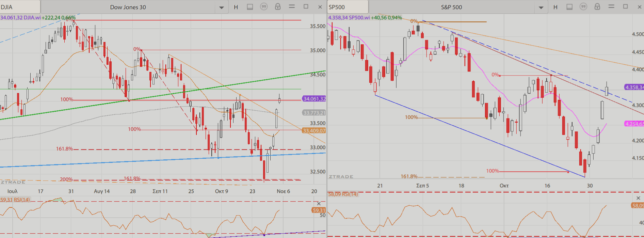The width and height of the screenshot is (644, 238).
Task: Maximize the S&P 500 chart panel
Action: (626, 6)
